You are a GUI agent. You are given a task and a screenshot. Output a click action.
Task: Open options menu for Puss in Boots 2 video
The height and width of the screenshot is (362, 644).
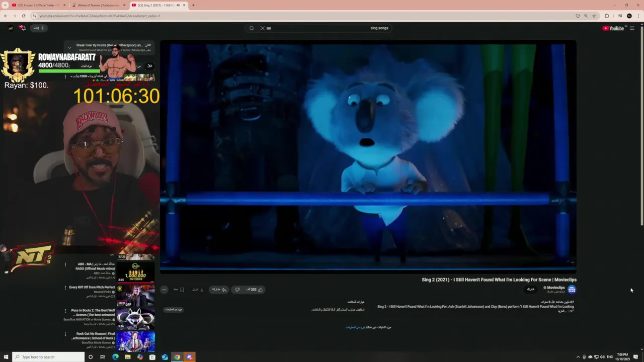tap(65, 311)
